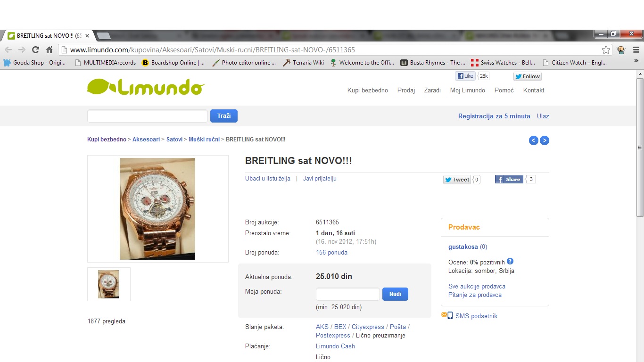Reload the page with the browser refresh icon
This screenshot has height=362, width=644.
[35, 50]
